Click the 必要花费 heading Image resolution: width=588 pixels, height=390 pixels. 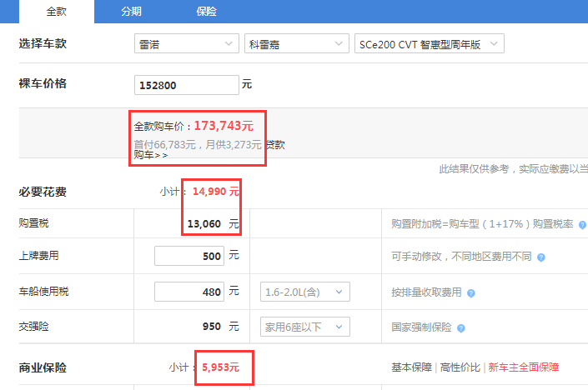tap(43, 192)
